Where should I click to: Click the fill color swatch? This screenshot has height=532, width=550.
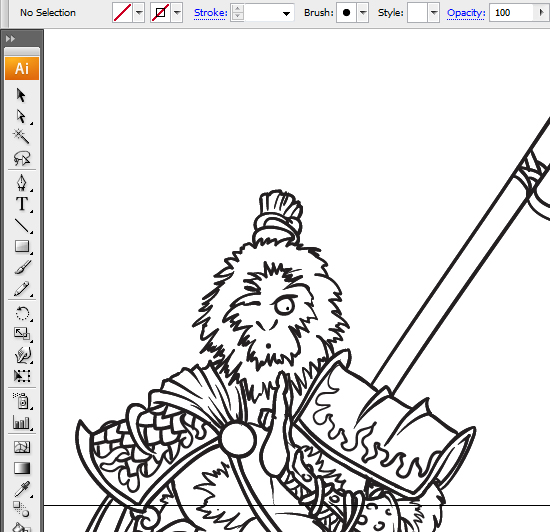tap(123, 13)
